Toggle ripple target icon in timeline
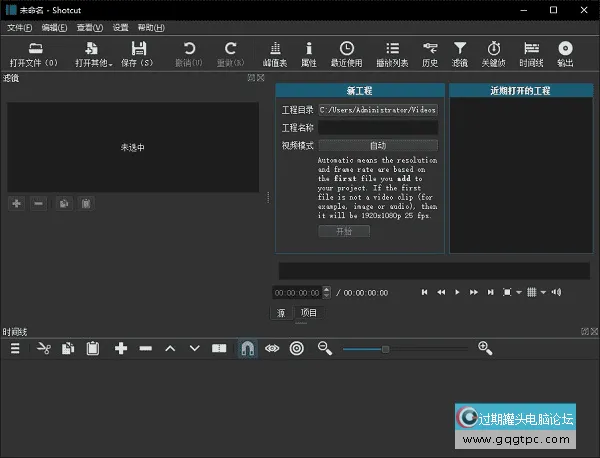This screenshot has height=458, width=600. tap(297, 348)
